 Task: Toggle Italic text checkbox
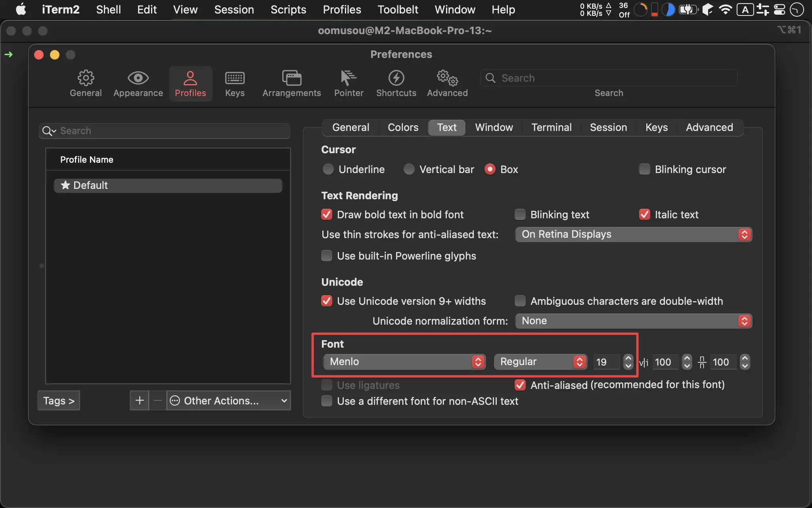(645, 215)
